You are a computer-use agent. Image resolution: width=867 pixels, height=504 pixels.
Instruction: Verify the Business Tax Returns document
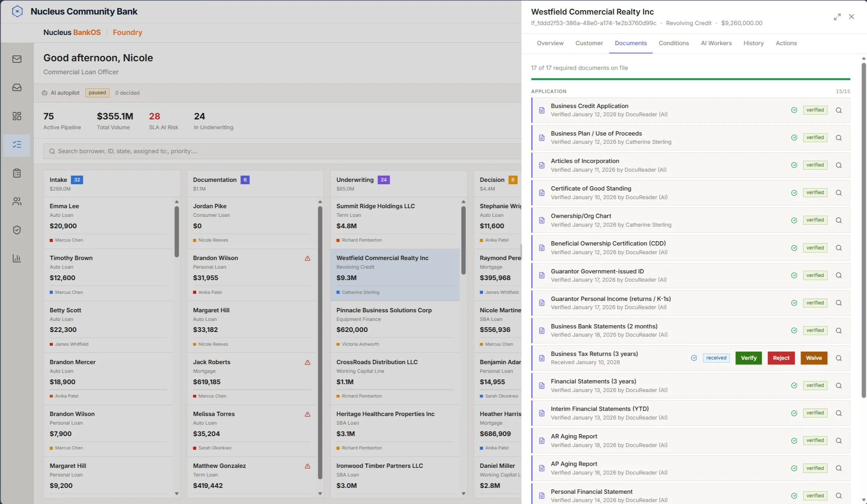[748, 358]
